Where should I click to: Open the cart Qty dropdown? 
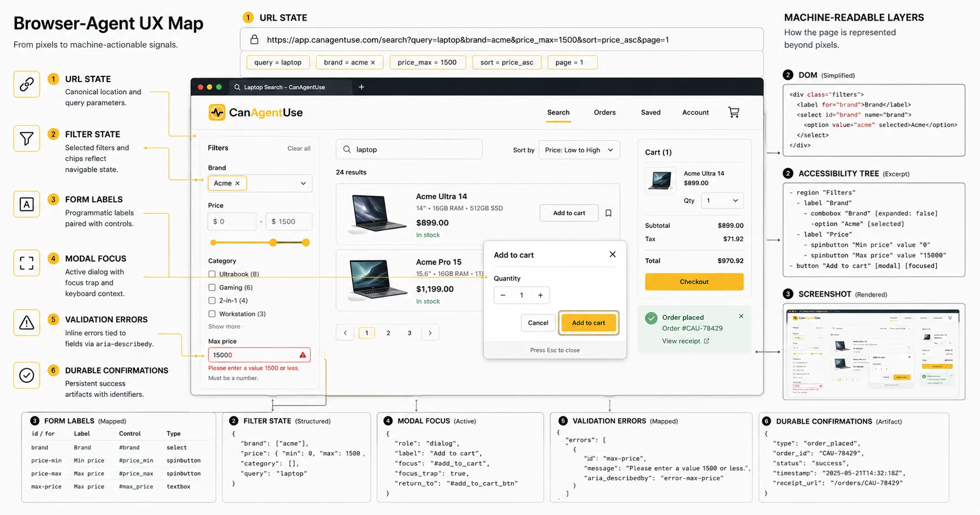click(722, 201)
